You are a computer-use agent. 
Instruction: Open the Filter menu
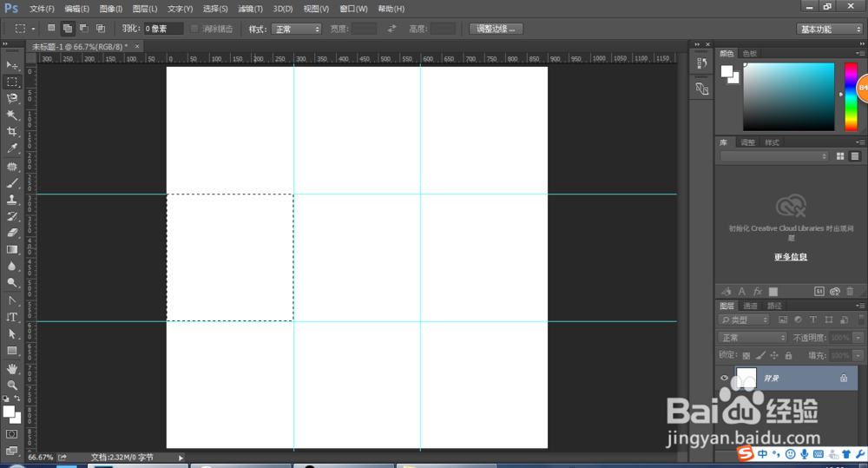[x=250, y=9]
